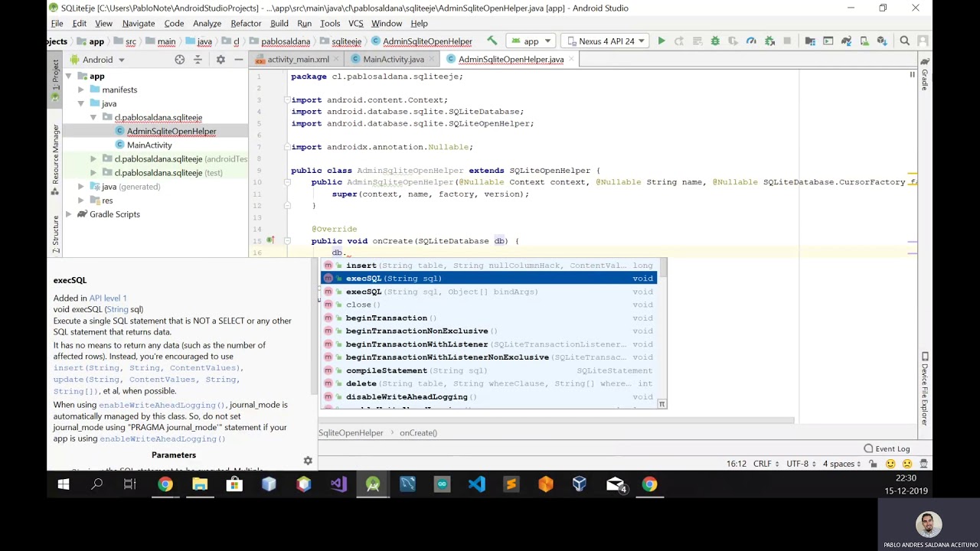Screen dimensions: 980x551
Task: Open Project Structure toolbar icon
Action: pos(810,41)
